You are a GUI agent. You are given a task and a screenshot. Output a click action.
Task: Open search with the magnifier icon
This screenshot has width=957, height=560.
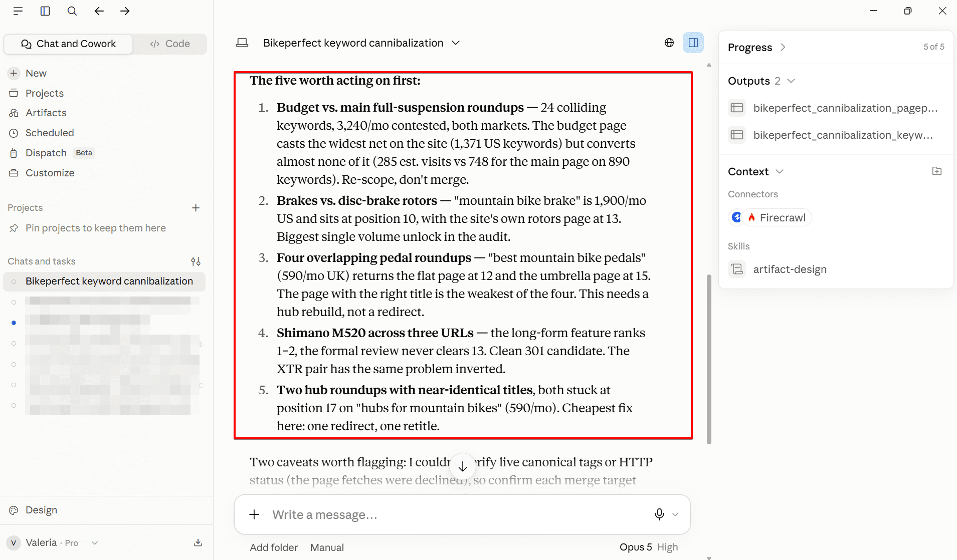[72, 11]
